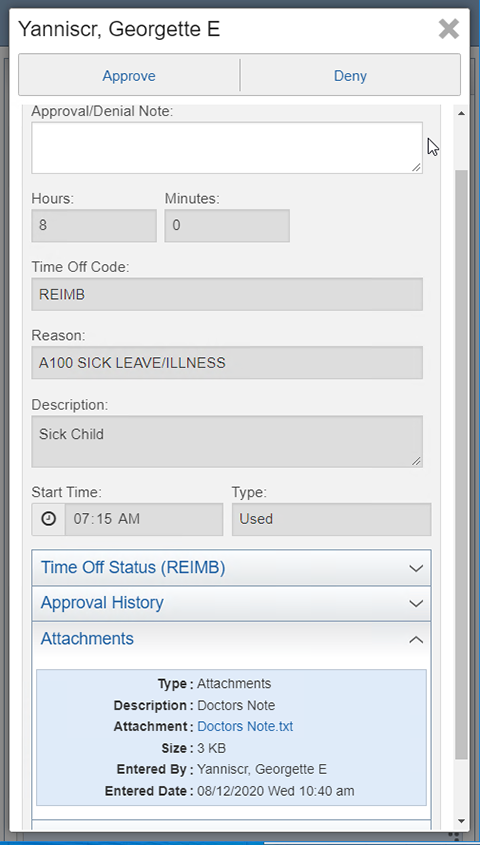
Task: Click the Reason field showing A100 SICK LEAVE/ILLNESS
Action: (x=227, y=363)
